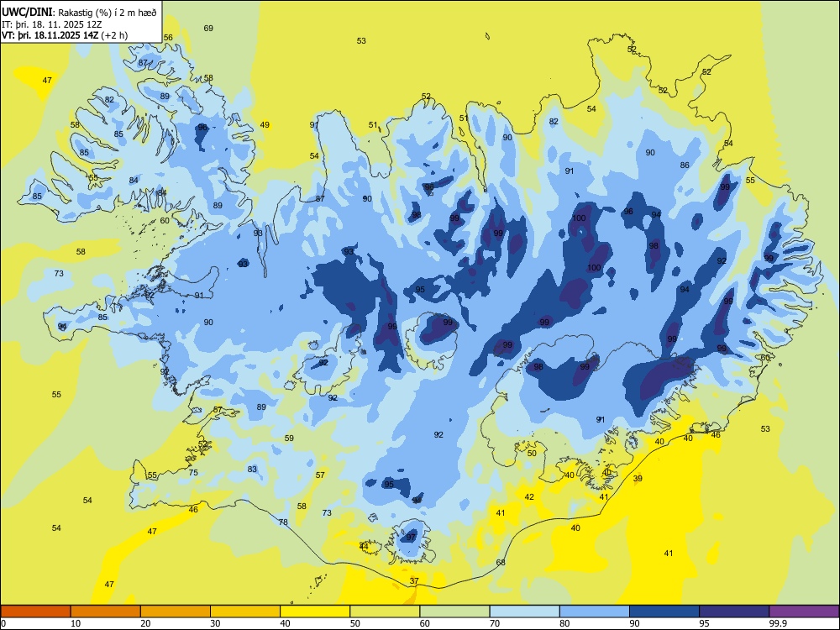Click the valid time line 'VT: þri. 18.11.2025 14Z (+2 h)'
Image resolution: width=840 pixels, height=630 pixels.
[65, 35]
